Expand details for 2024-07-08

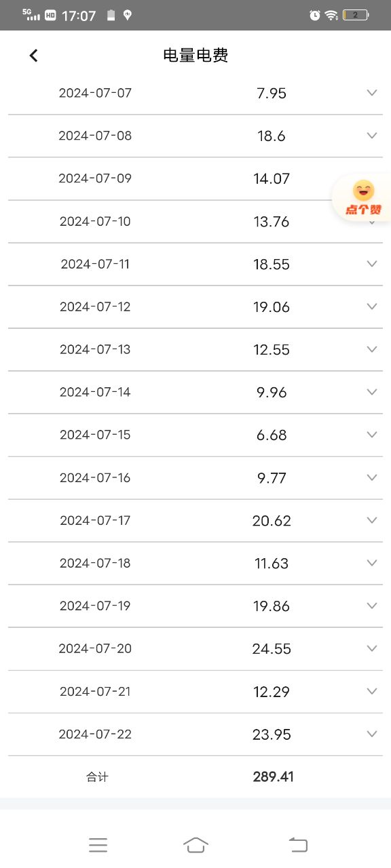coord(371,136)
